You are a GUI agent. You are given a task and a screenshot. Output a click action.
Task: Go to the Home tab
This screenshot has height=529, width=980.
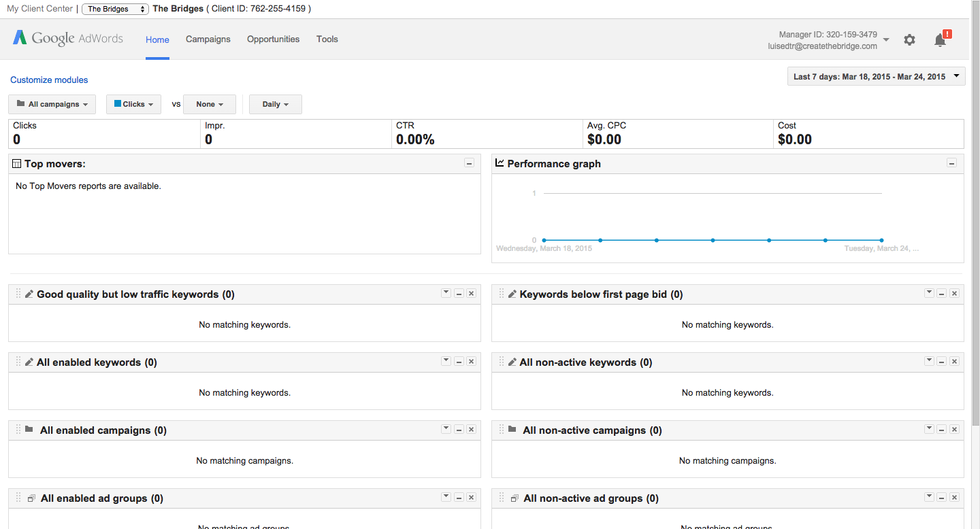157,39
